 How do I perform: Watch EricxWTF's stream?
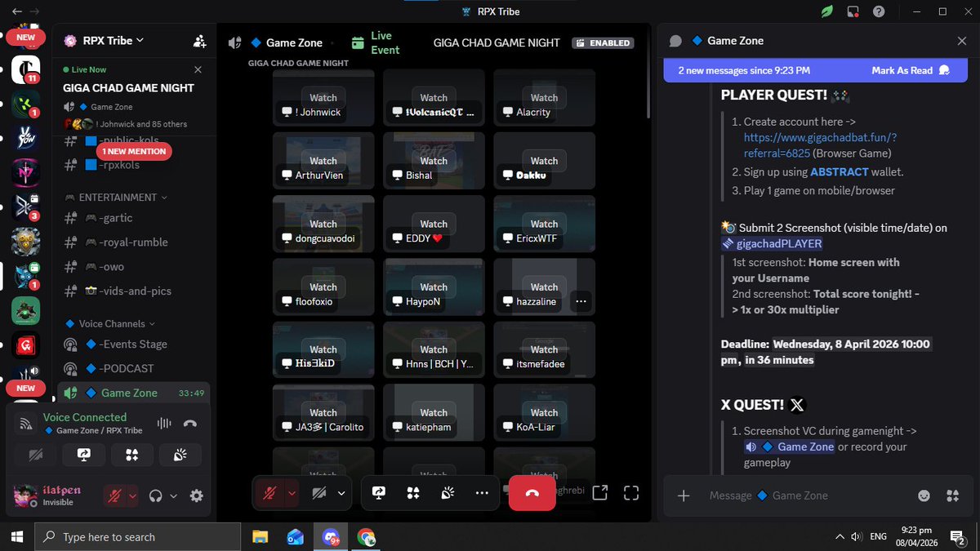544,224
